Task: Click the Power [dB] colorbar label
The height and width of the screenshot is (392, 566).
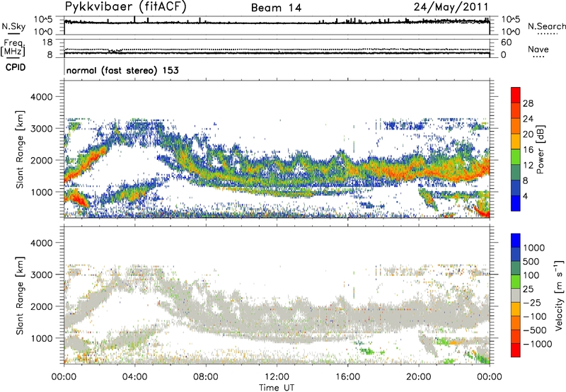Action: coord(541,149)
